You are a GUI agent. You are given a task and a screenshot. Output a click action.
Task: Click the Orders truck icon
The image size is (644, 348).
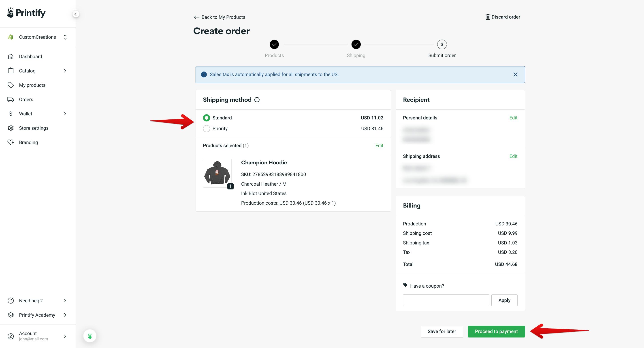click(x=11, y=100)
